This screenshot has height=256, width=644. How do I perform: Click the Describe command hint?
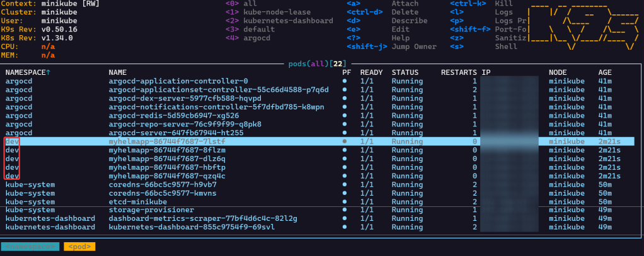click(x=410, y=21)
